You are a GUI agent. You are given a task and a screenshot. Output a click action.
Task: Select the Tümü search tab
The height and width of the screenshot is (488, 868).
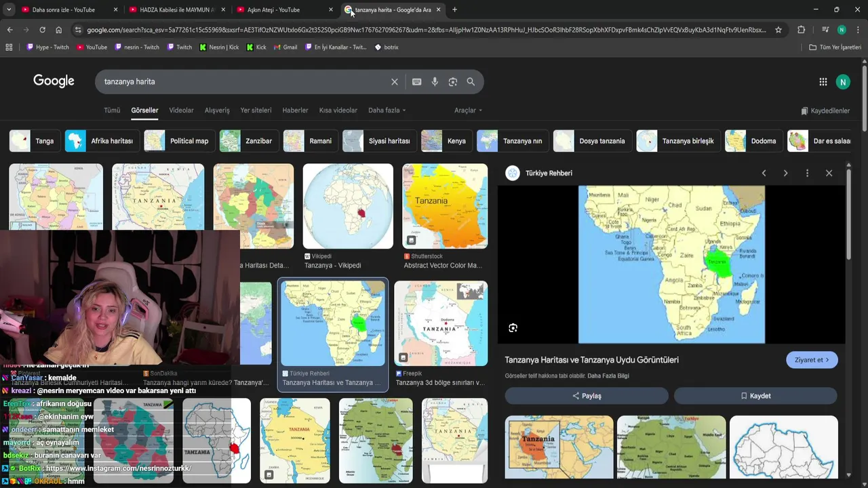112,110
